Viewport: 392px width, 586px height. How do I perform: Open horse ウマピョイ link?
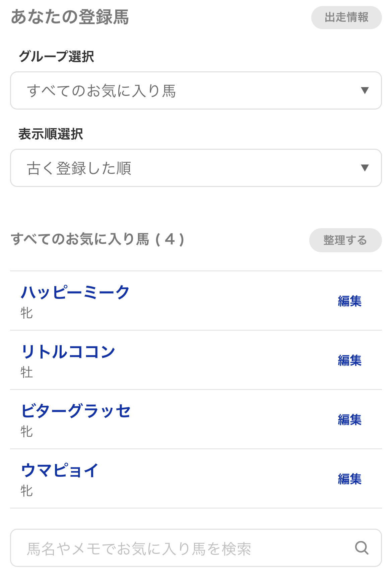(x=60, y=470)
